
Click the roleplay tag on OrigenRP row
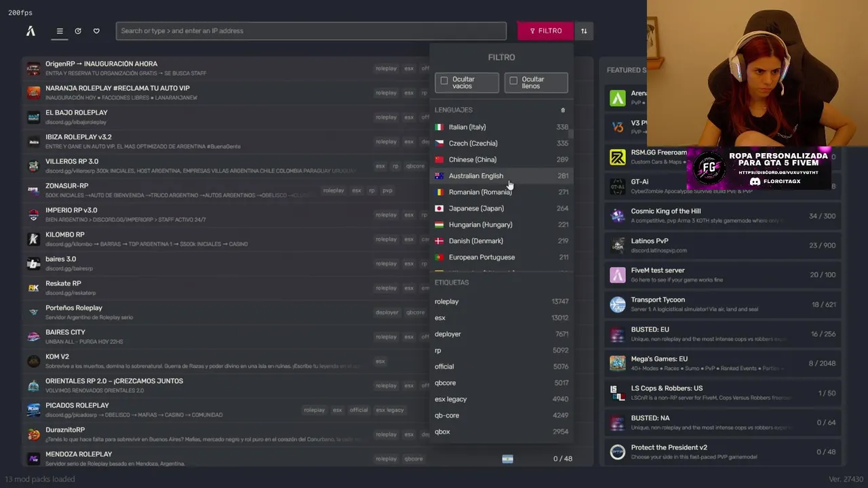(386, 68)
